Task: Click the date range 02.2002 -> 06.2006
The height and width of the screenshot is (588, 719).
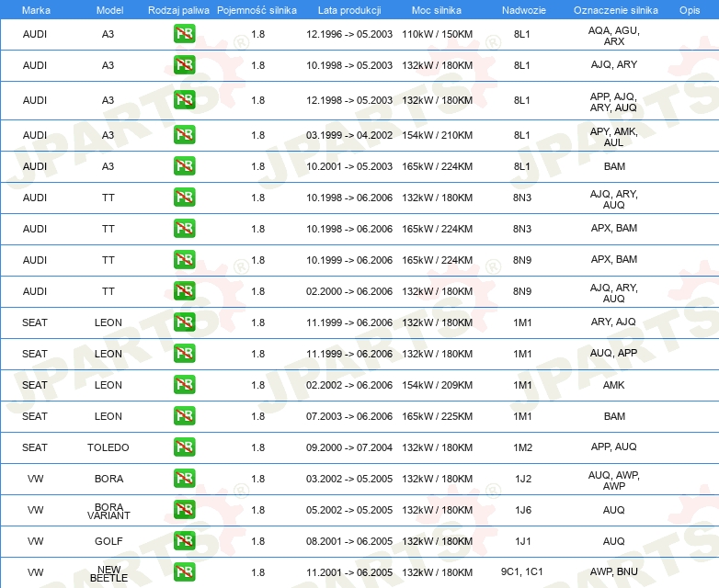Action: (349, 385)
